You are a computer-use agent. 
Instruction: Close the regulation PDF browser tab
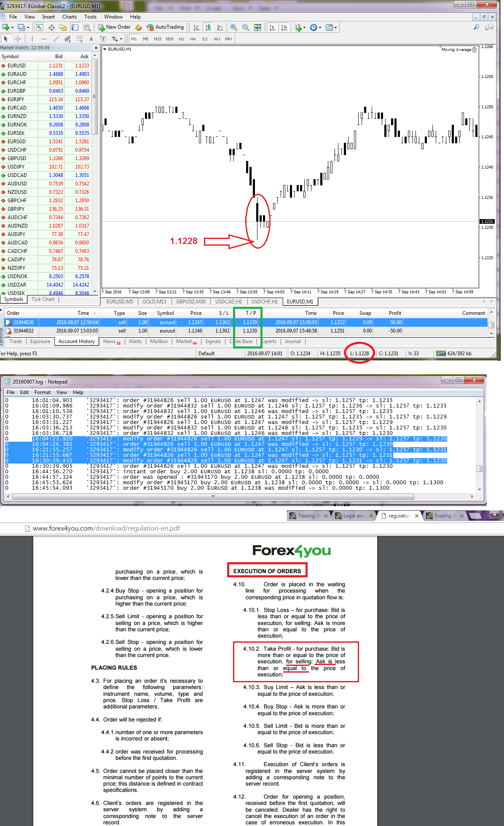pos(417,516)
